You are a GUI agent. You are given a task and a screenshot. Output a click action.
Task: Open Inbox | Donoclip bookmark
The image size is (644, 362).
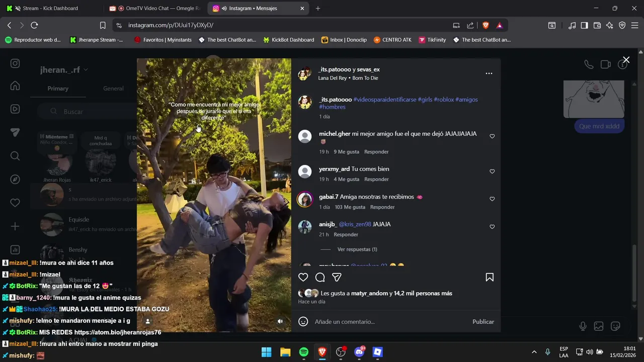click(343, 40)
